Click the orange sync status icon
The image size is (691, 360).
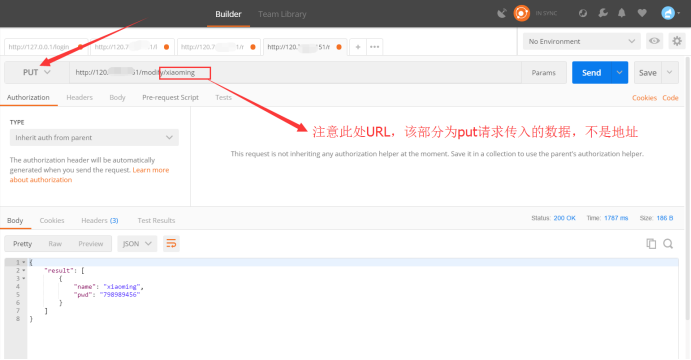522,13
